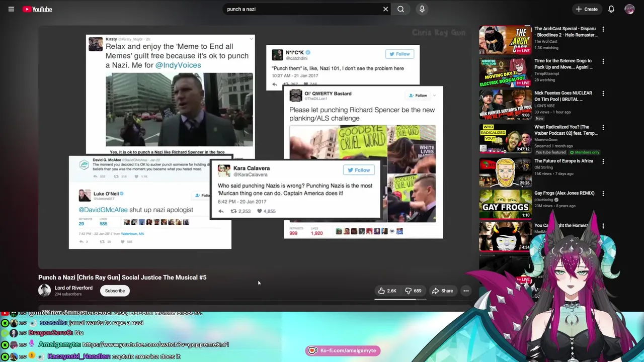644x362 pixels.
Task: Share the video
Action: (443, 291)
